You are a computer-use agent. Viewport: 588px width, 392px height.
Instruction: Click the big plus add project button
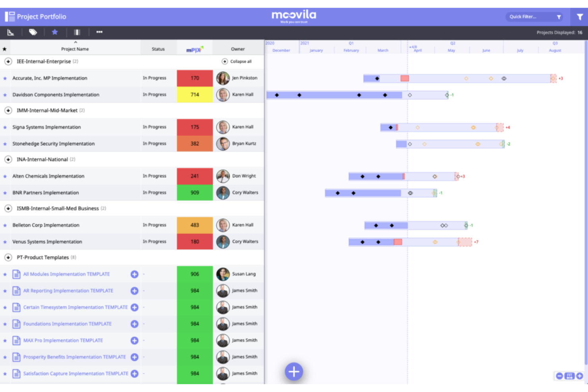pos(294,372)
